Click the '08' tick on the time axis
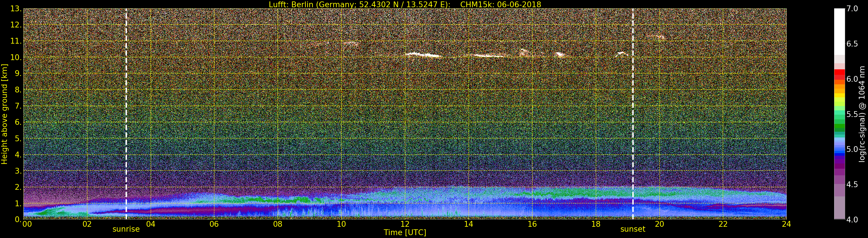868x238 pixels. 278,224
